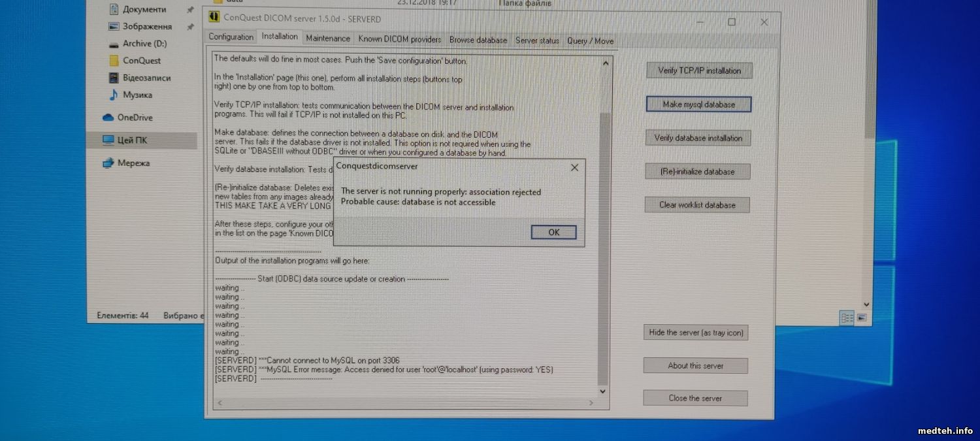
Task: Switch Explorer to details view icon
Action: click(847, 318)
